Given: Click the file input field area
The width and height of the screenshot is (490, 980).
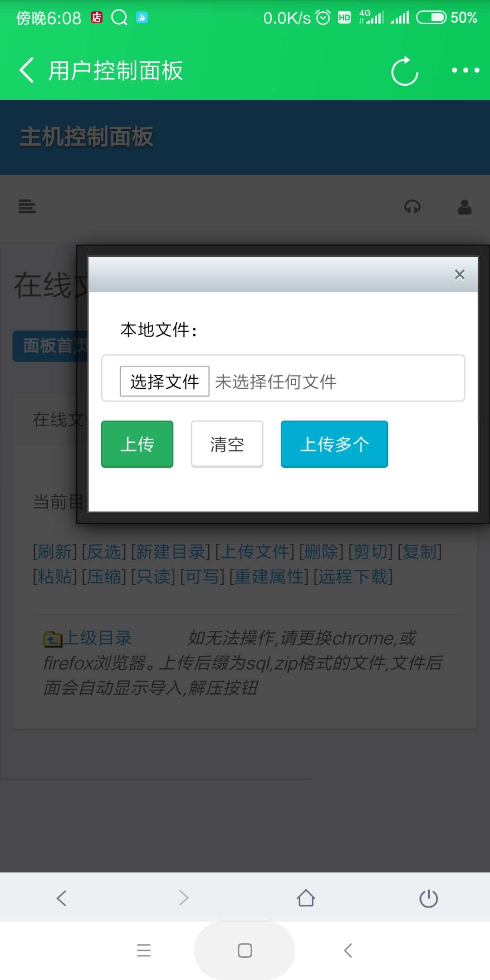Looking at the screenshot, I should click(283, 378).
